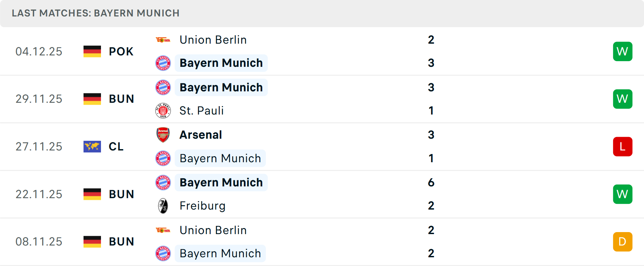
Task: Click the St. Pauli club crest
Action: (x=163, y=110)
